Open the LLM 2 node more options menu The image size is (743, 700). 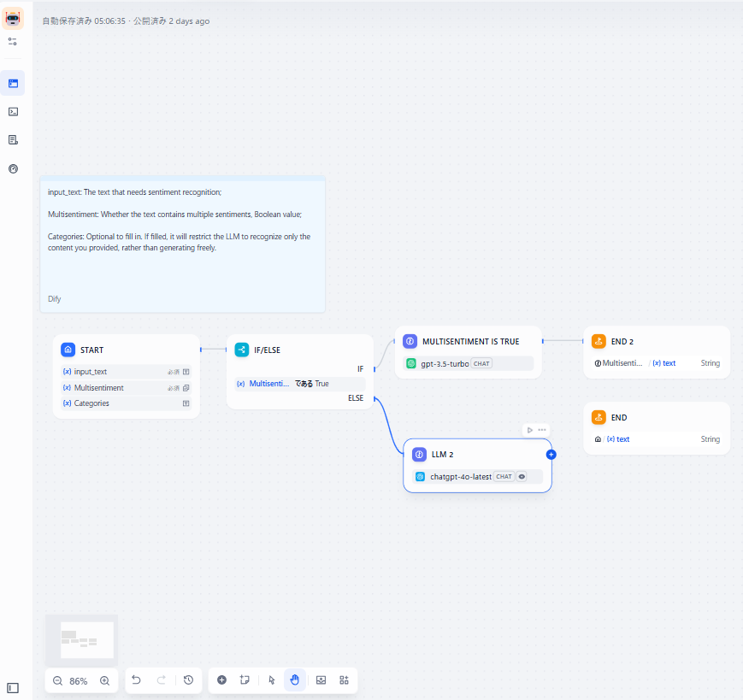542,430
